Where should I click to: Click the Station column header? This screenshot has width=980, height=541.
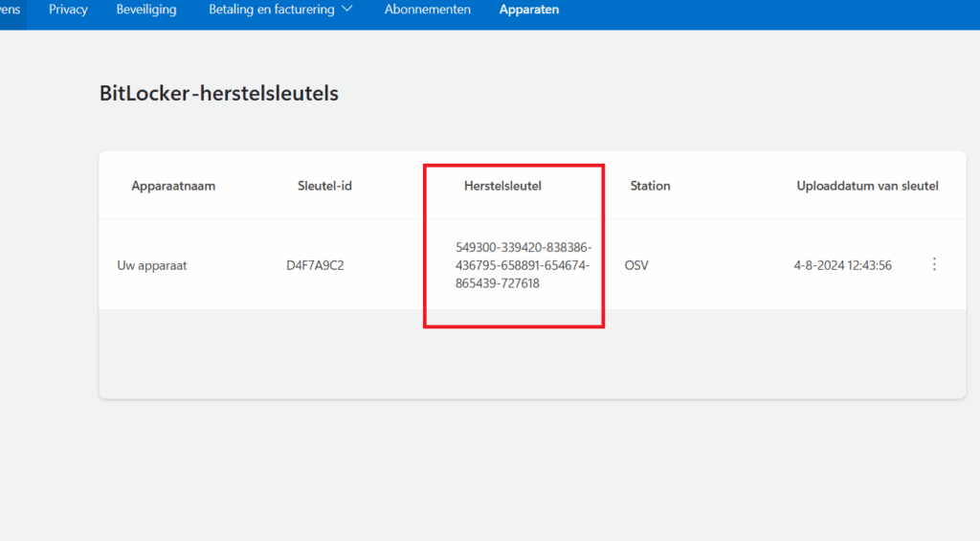coord(650,186)
